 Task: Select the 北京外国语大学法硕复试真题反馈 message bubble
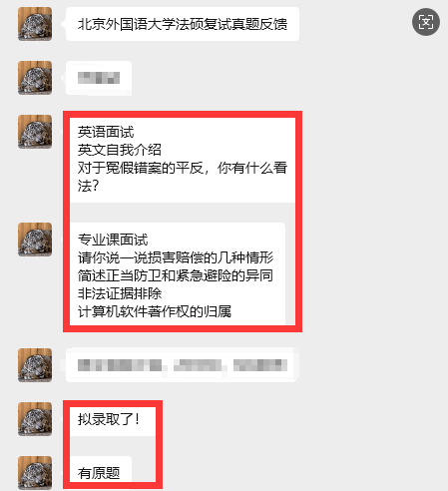point(183,24)
